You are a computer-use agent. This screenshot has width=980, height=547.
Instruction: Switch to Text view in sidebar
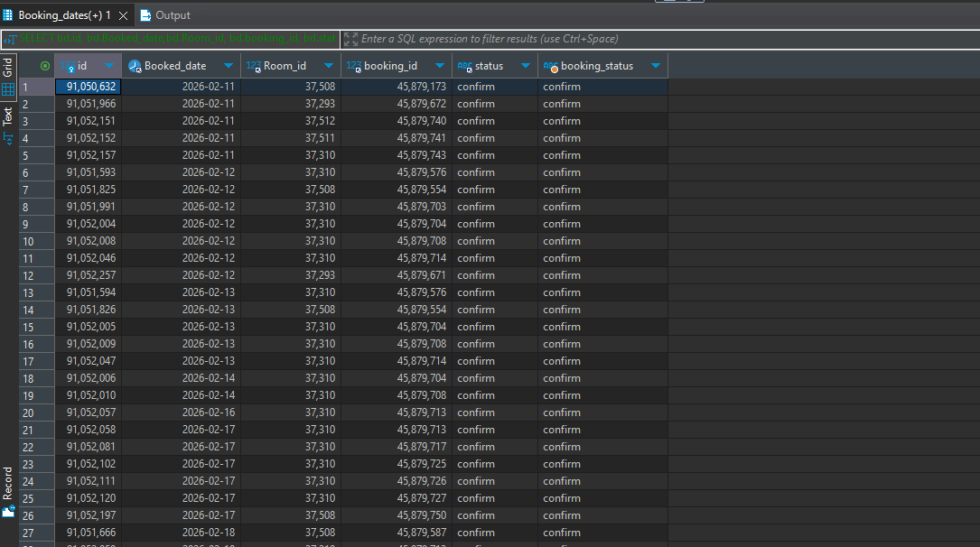pyautogui.click(x=8, y=125)
